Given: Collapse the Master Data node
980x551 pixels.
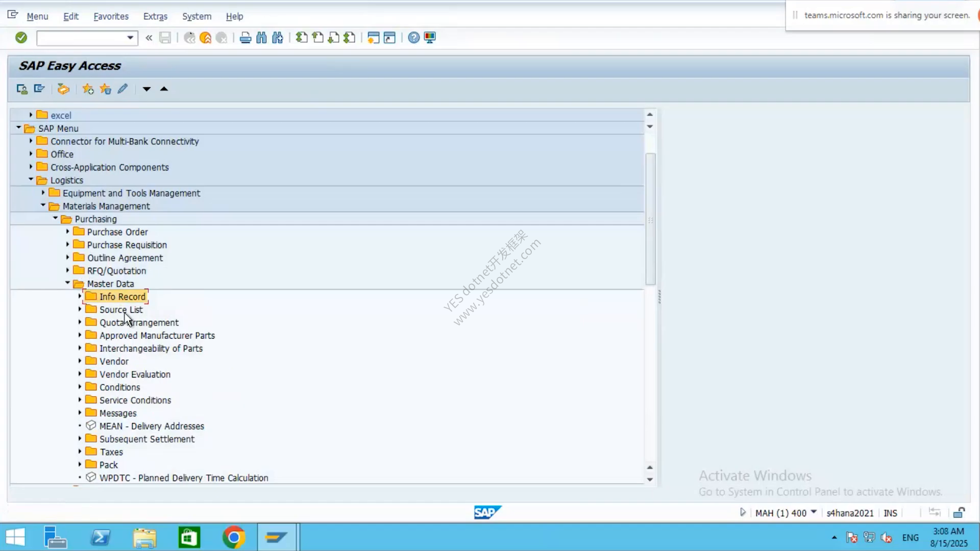Looking at the screenshot, I should point(68,283).
